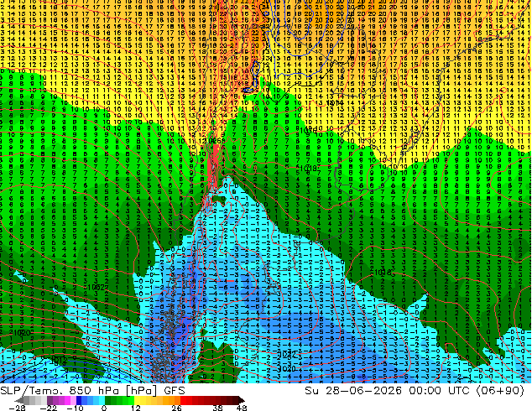Click the '-22' legend value
This screenshot has width=532, height=411.
49,408
